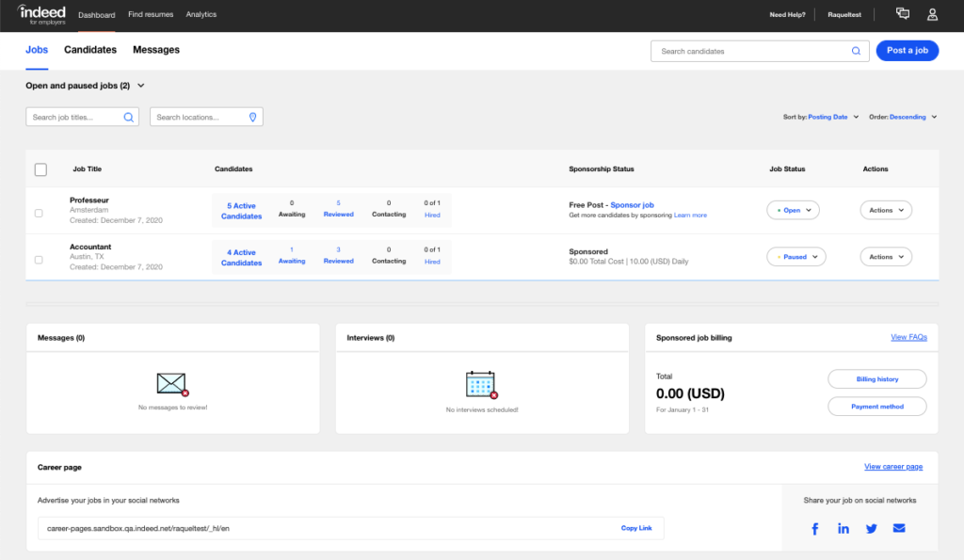The width and height of the screenshot is (964, 560).
Task: Switch to the Candidates tab
Action: coord(89,50)
